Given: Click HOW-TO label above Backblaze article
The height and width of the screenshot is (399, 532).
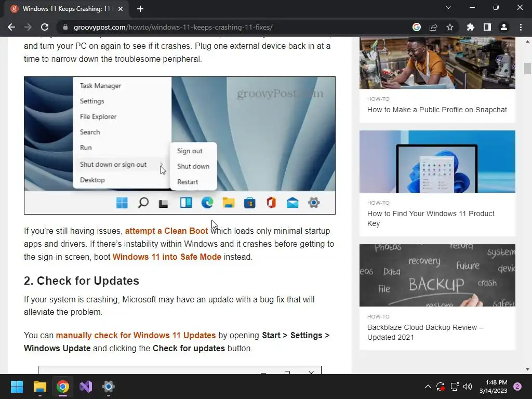Looking at the screenshot, I should coord(378,316).
